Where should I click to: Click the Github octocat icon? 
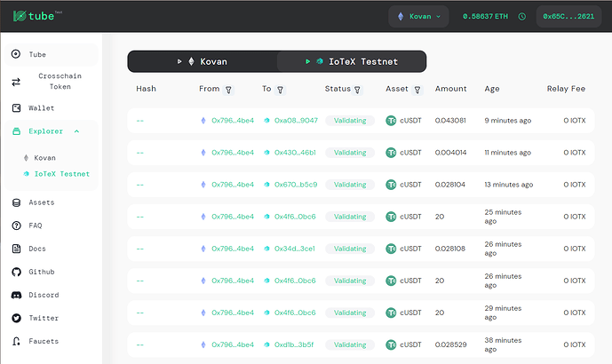tap(16, 272)
